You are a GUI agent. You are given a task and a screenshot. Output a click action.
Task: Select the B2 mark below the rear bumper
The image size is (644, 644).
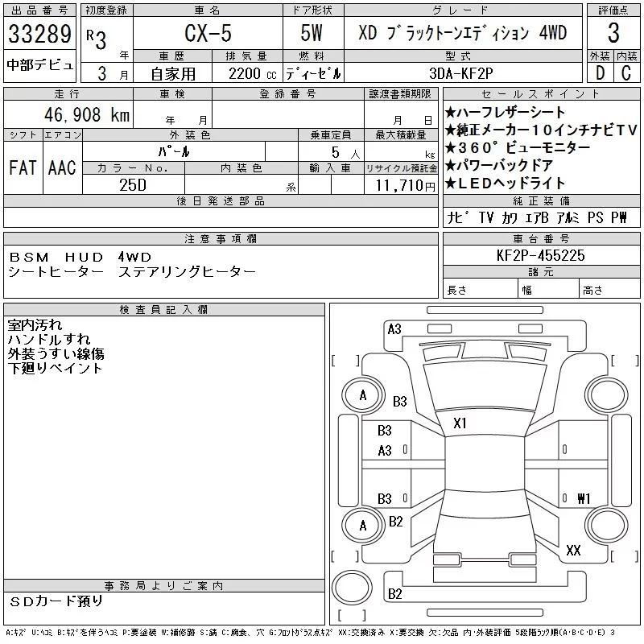(394, 594)
